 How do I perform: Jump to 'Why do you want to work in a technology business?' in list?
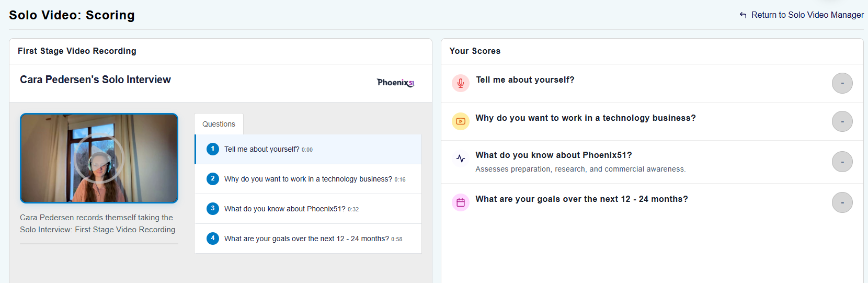(x=308, y=179)
